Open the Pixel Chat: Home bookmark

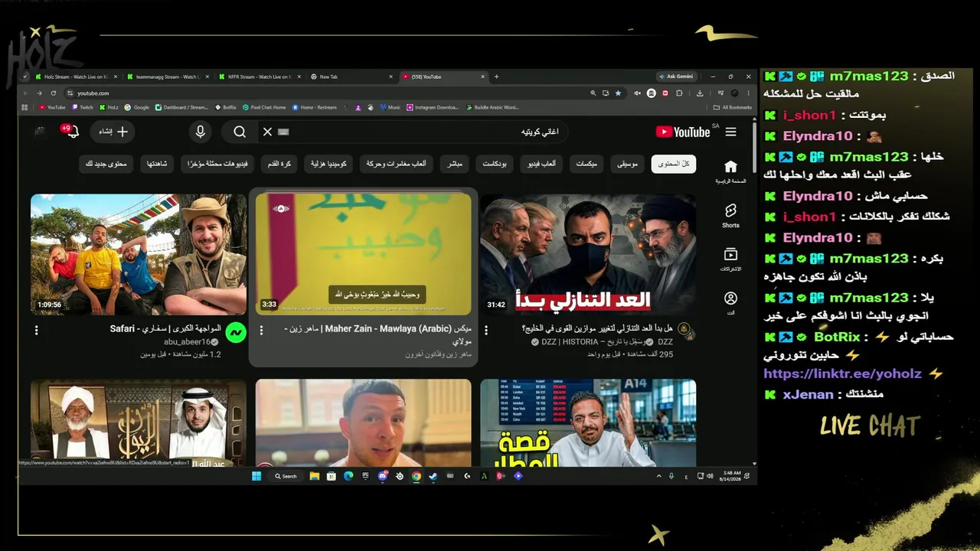pyautogui.click(x=264, y=107)
